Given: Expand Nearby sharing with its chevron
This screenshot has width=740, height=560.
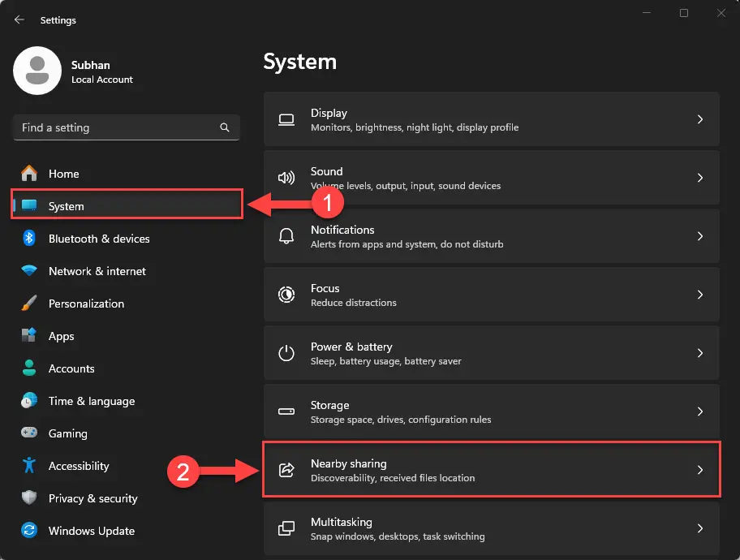Looking at the screenshot, I should pyautogui.click(x=700, y=470).
